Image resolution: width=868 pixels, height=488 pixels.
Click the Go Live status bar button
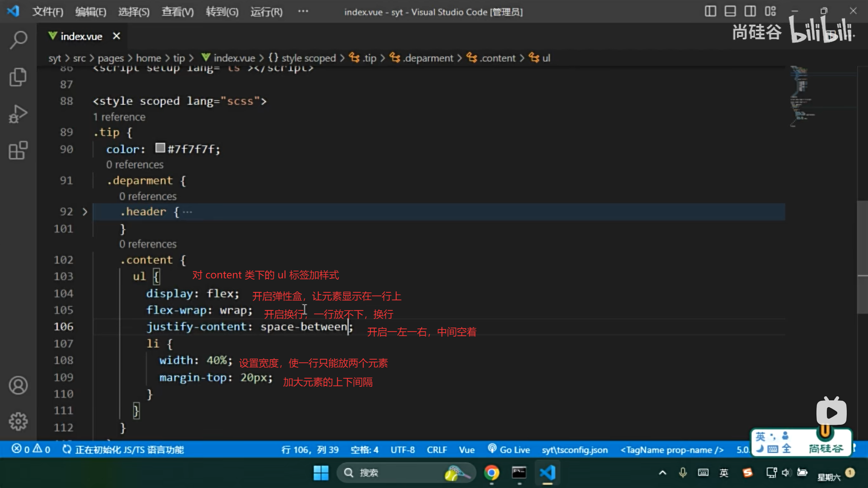[509, 450]
